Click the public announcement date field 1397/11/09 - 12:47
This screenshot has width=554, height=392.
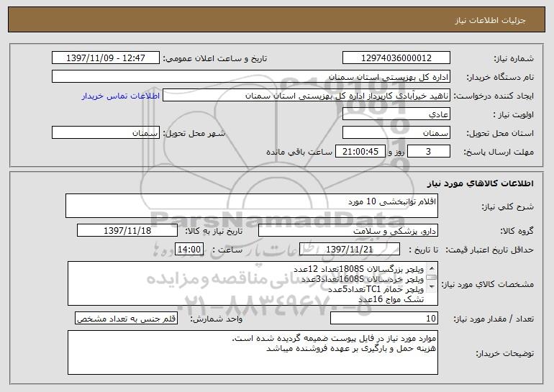106,58
